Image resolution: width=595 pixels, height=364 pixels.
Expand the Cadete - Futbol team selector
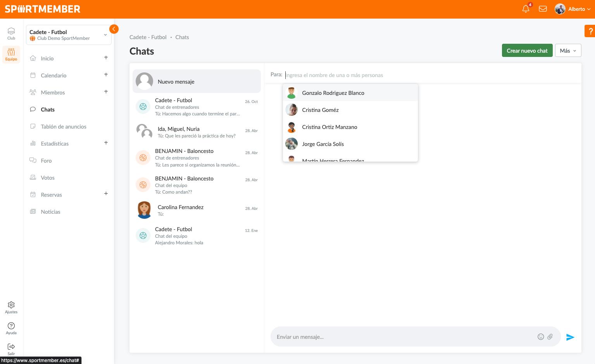(x=105, y=35)
